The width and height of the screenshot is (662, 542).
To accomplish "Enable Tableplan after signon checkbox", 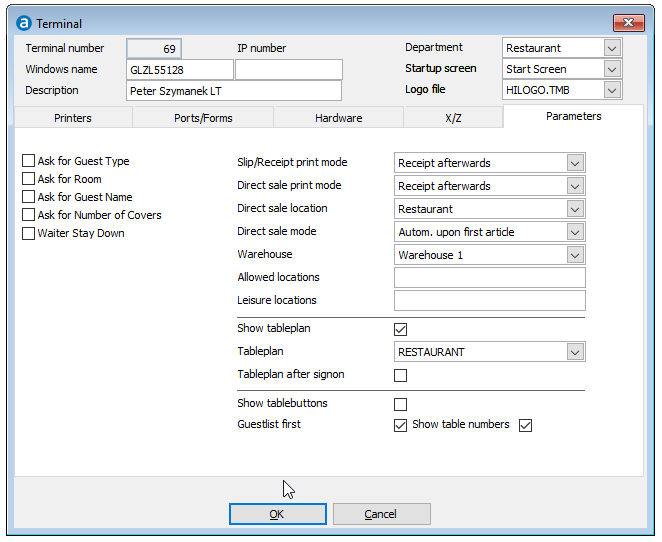I will [401, 375].
